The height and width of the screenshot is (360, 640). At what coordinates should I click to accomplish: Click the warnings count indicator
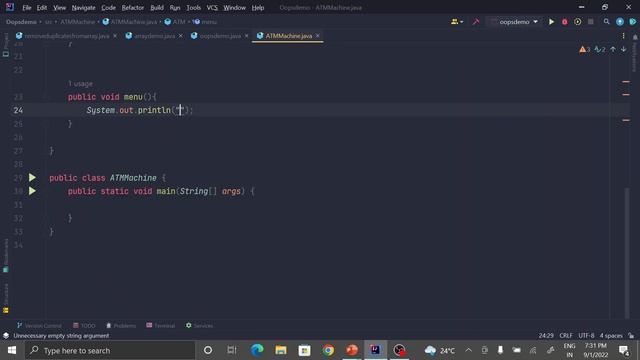[584, 49]
